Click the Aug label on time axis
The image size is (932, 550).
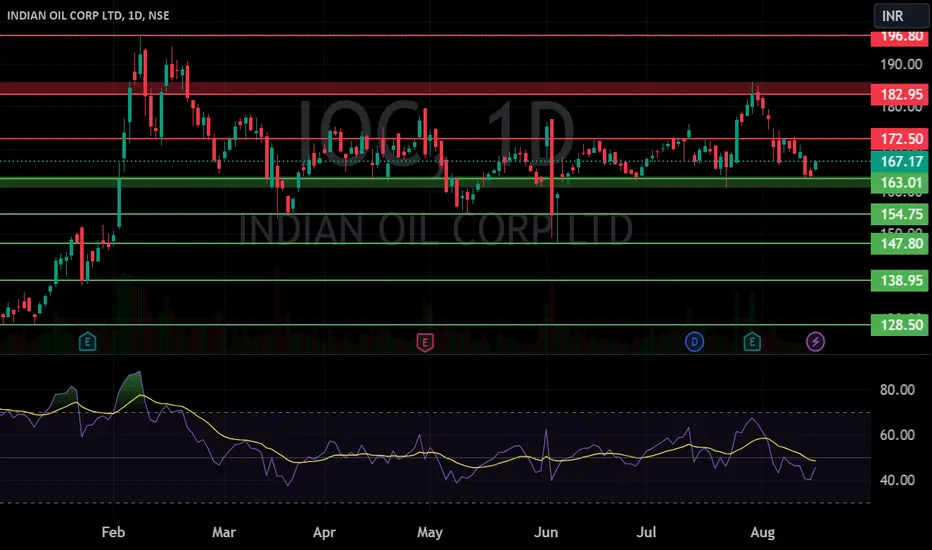pos(763,532)
